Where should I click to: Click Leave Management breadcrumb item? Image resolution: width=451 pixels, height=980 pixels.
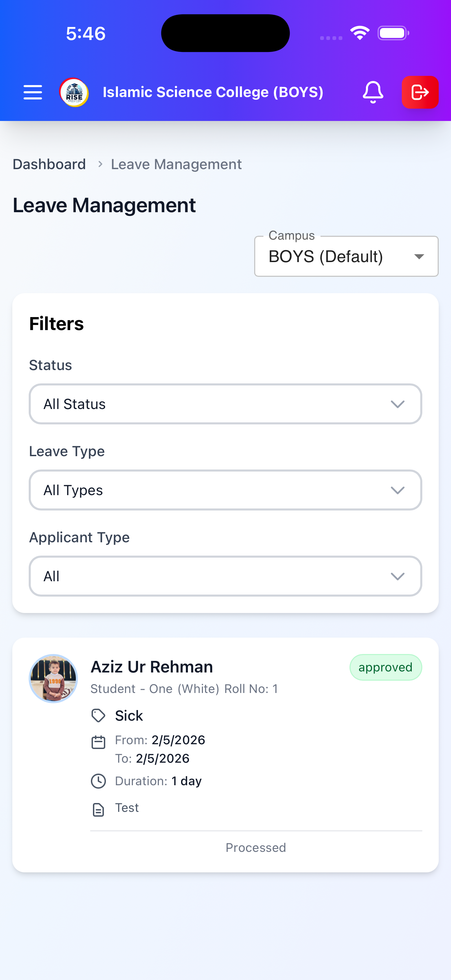(176, 164)
